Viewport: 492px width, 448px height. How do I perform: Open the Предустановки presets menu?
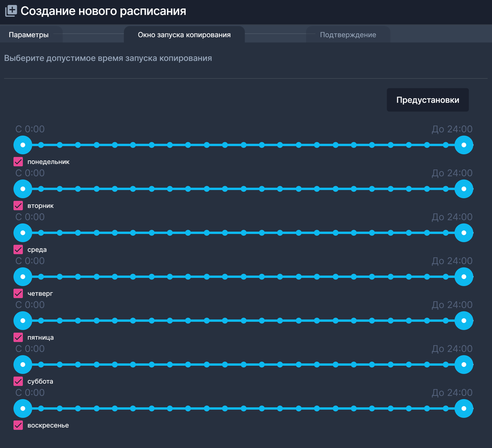(428, 100)
